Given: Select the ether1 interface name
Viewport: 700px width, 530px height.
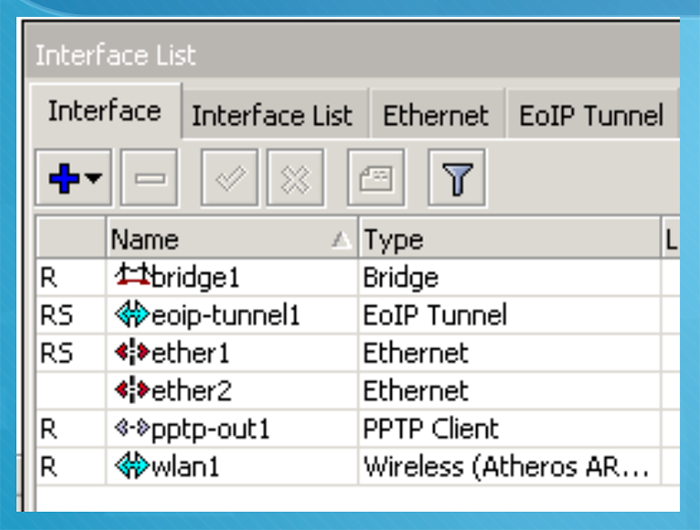Looking at the screenshot, I should 191,353.
